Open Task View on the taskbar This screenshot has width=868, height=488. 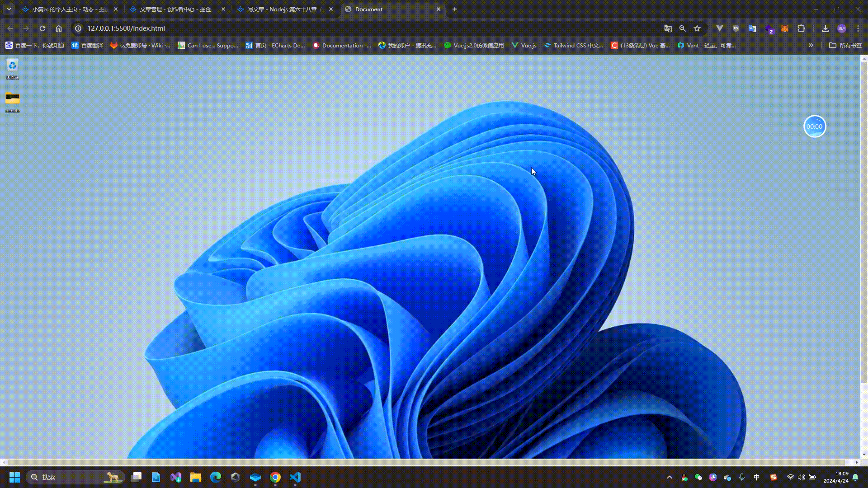(x=136, y=477)
